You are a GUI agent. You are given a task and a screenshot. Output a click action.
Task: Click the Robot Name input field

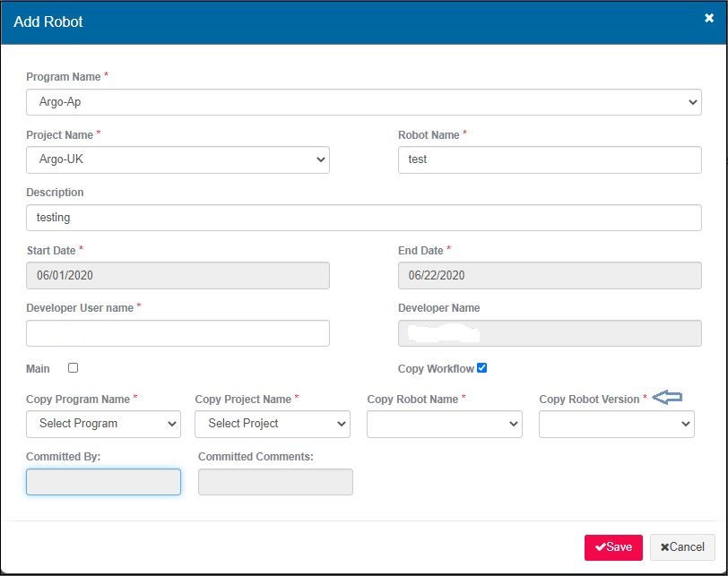tap(549, 159)
